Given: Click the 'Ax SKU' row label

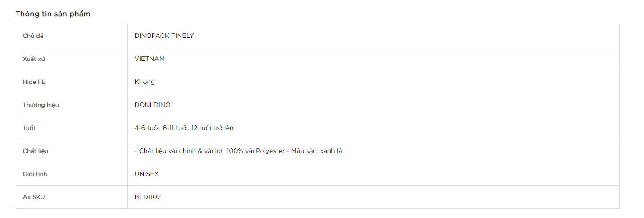Looking at the screenshot, I should pos(34,197).
